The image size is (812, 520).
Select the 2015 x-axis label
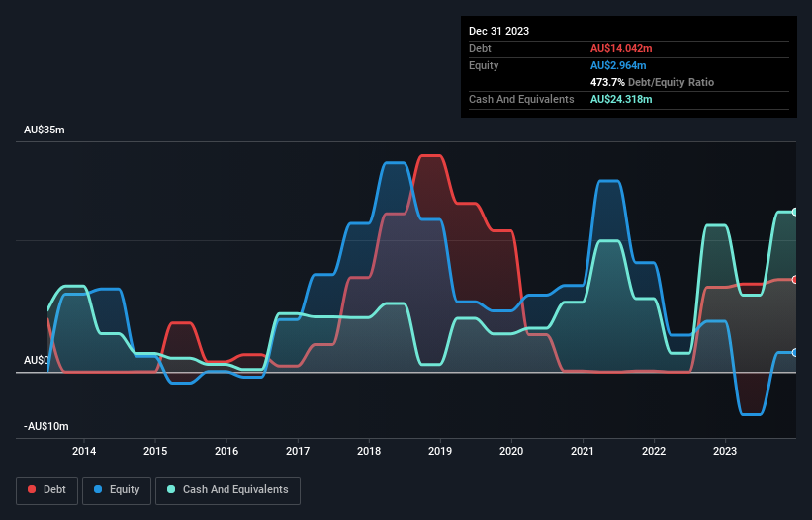(155, 451)
